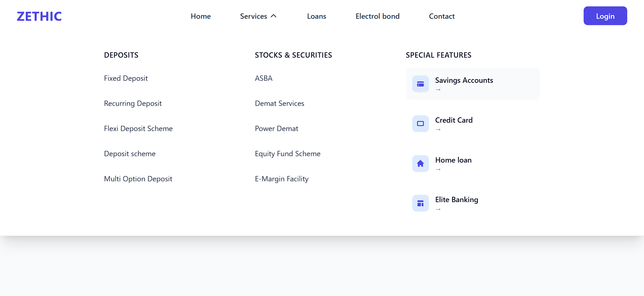Go to the Loans menu item
This screenshot has height=296, width=644.
point(316,16)
